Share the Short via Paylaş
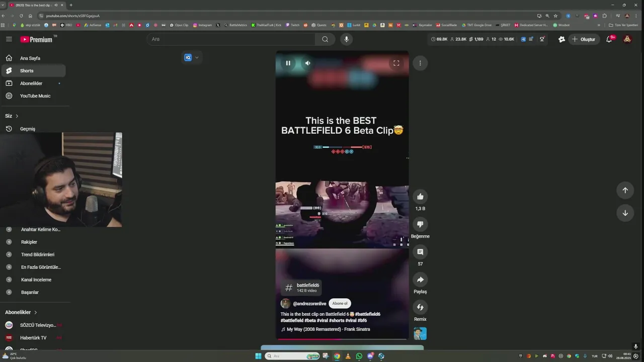The image size is (644, 362). pyautogui.click(x=420, y=280)
